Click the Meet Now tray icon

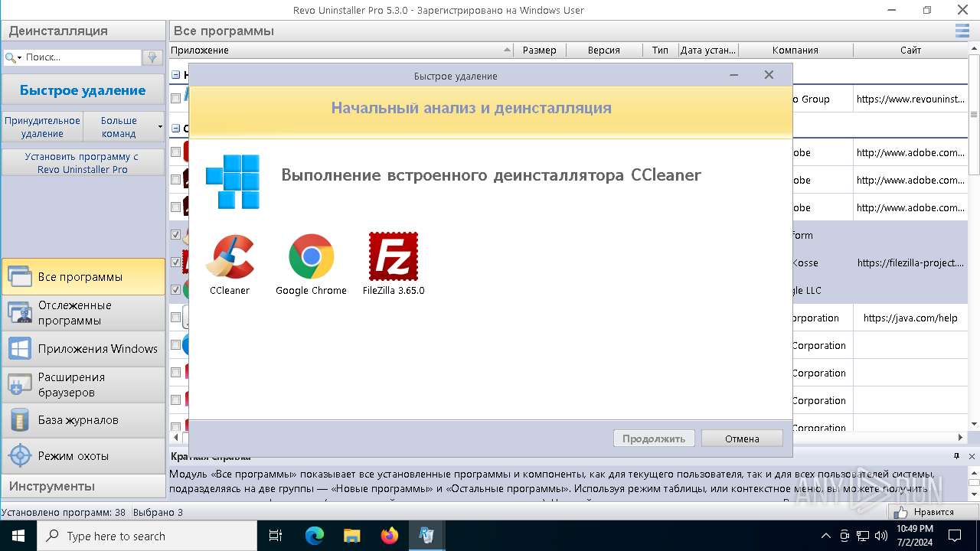(x=844, y=536)
